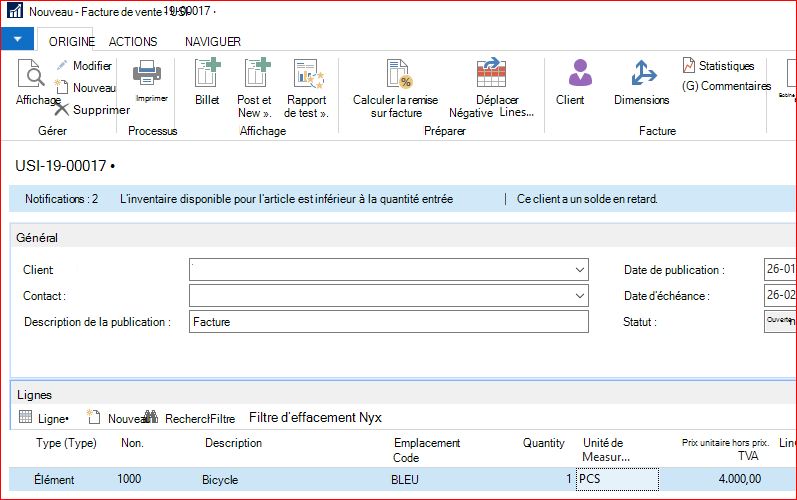The height and width of the screenshot is (500, 797).
Task: Open the Affichage view icon
Action: [x=32, y=73]
